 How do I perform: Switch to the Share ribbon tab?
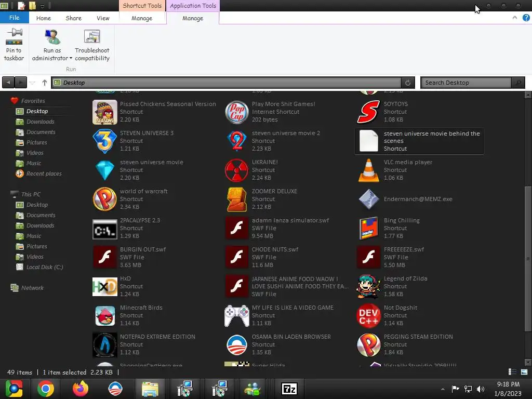pyautogui.click(x=74, y=18)
